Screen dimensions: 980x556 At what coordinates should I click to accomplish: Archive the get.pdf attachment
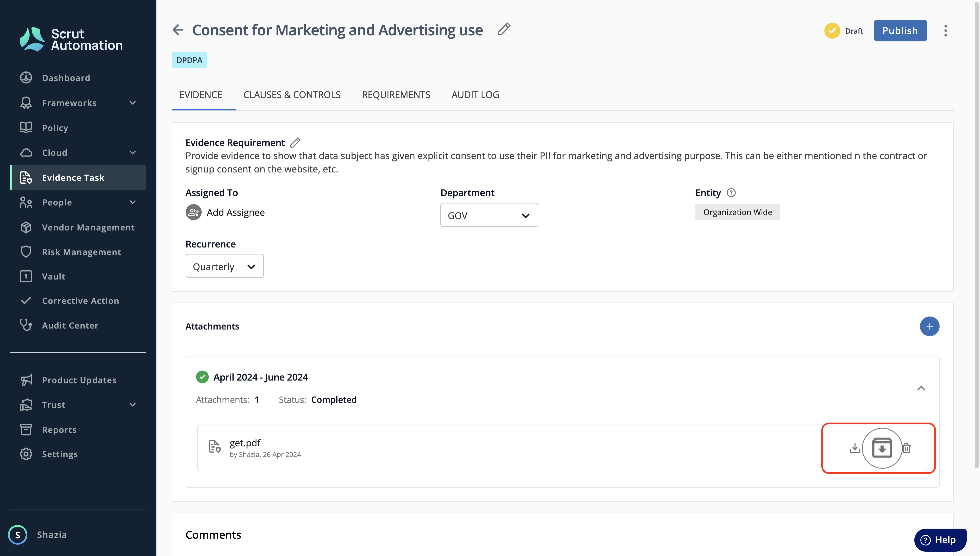click(882, 448)
